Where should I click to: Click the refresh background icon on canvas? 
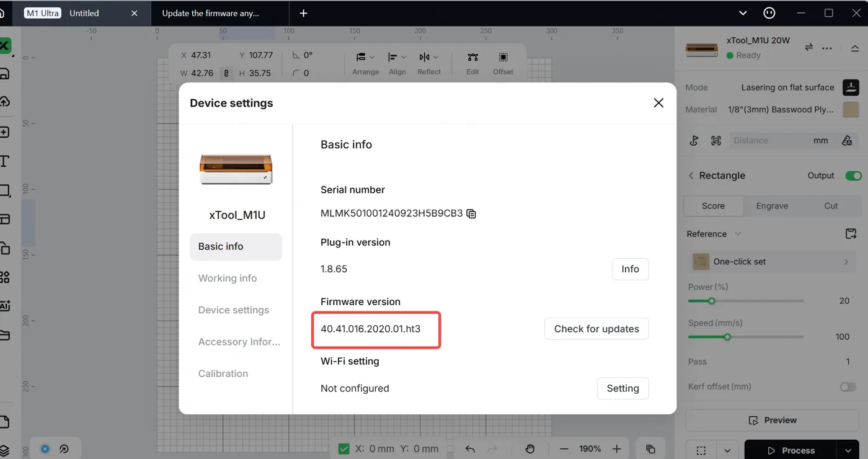click(63, 448)
